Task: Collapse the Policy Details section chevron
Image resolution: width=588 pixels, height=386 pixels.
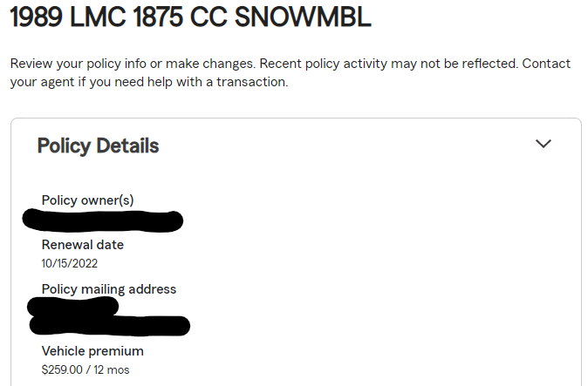Action: [544, 144]
